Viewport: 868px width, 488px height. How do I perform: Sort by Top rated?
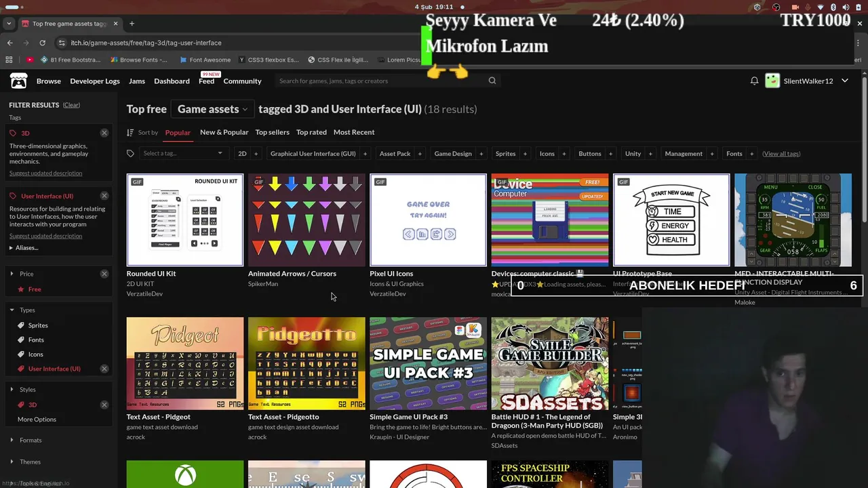[x=311, y=132]
